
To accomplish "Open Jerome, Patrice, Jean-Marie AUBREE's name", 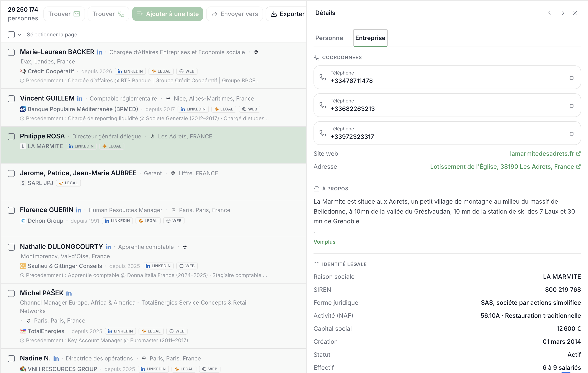I will click(78, 173).
